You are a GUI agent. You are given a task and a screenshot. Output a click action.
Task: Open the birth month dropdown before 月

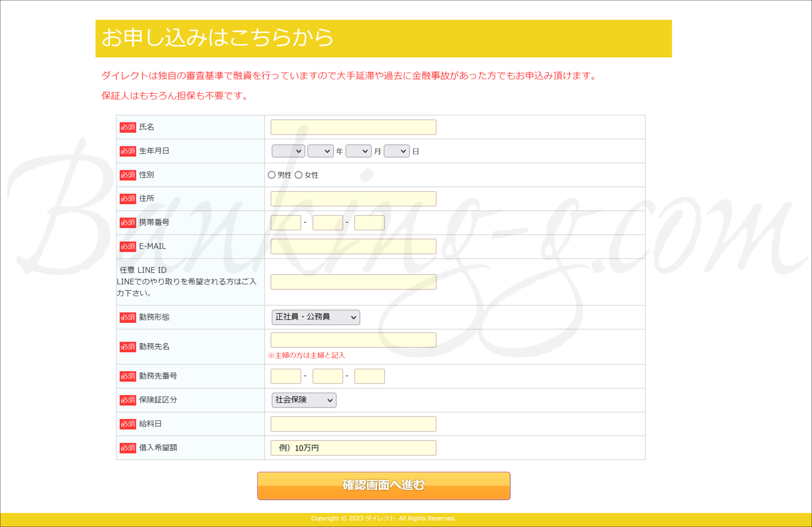pos(358,151)
